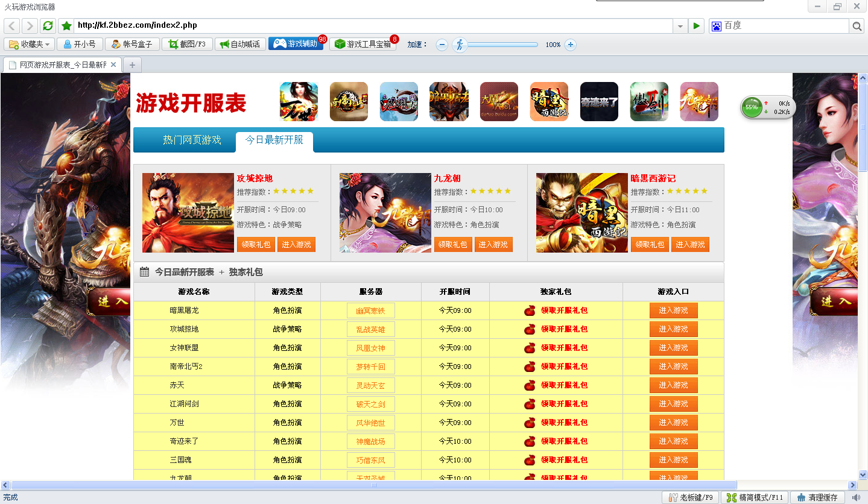Click the green refresh page icon

coord(48,26)
